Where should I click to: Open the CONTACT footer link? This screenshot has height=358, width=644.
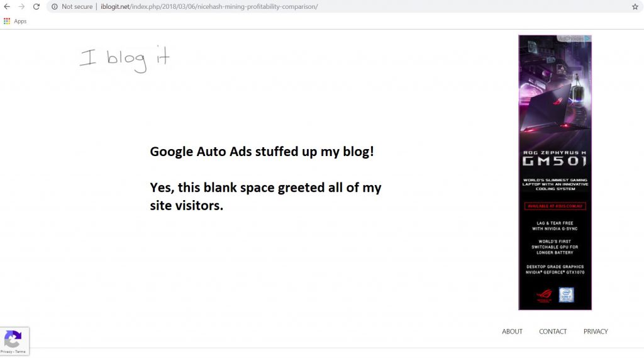point(553,332)
